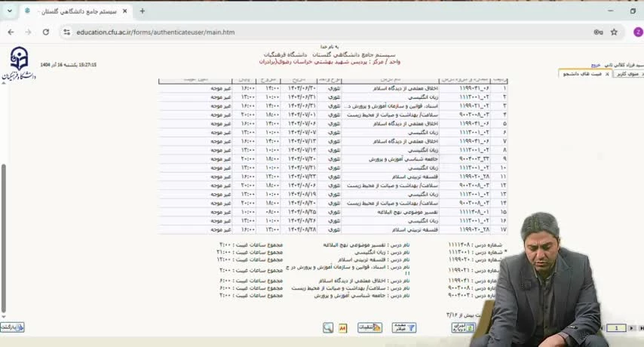Open the تنظیمات settings button
Image resolution: width=644 pixels, height=347 pixels.
(370, 328)
